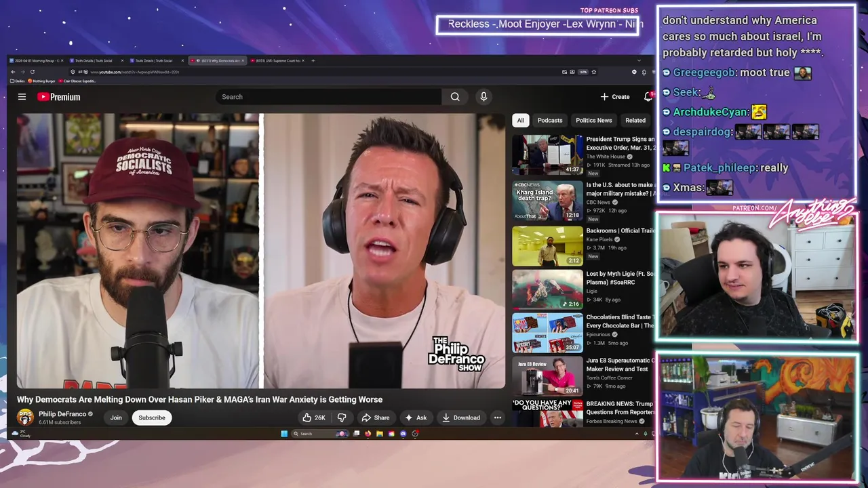Screen dimensions: 868x488
Task: Subscribe to Philip DeFranco
Action: click(x=152, y=418)
